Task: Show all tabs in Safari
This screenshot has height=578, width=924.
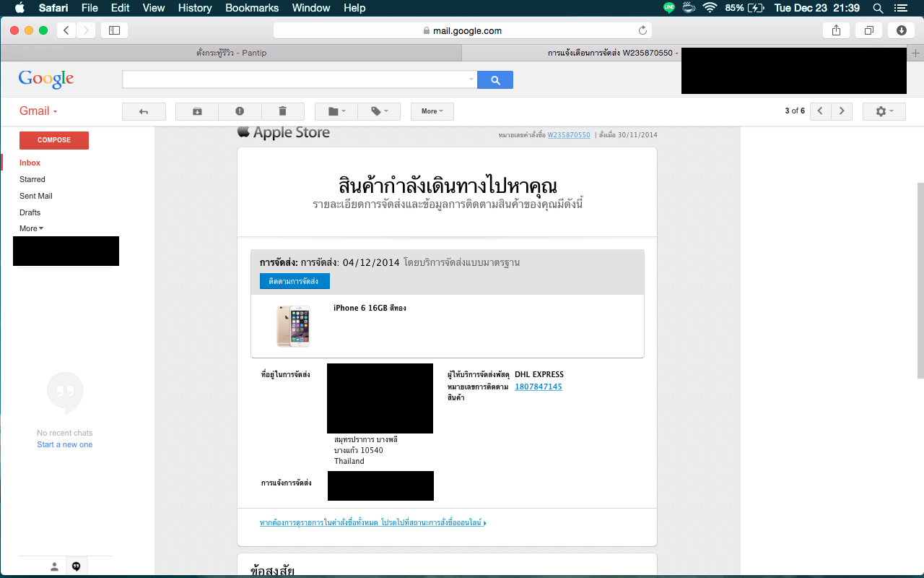Action: coord(868,30)
